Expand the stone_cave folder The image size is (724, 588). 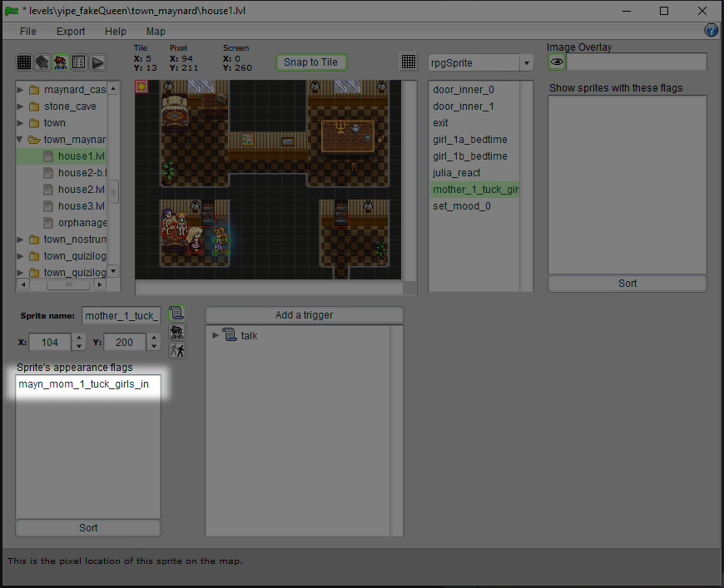coord(21,106)
